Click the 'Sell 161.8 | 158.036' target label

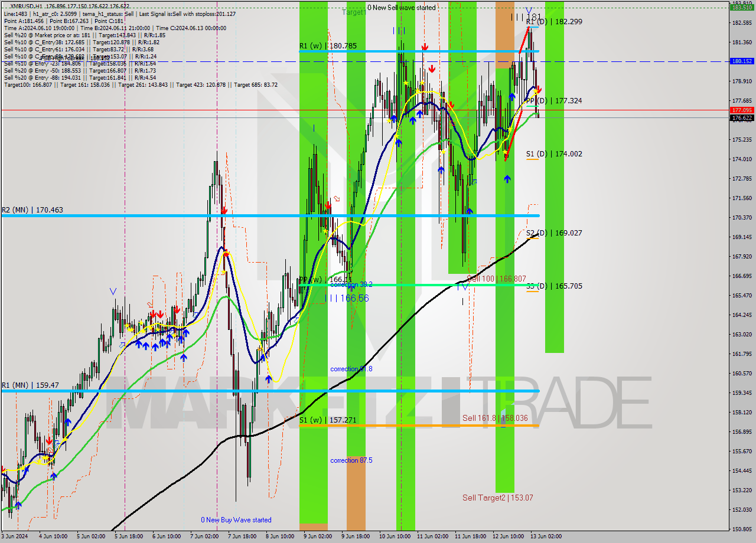coord(495,418)
